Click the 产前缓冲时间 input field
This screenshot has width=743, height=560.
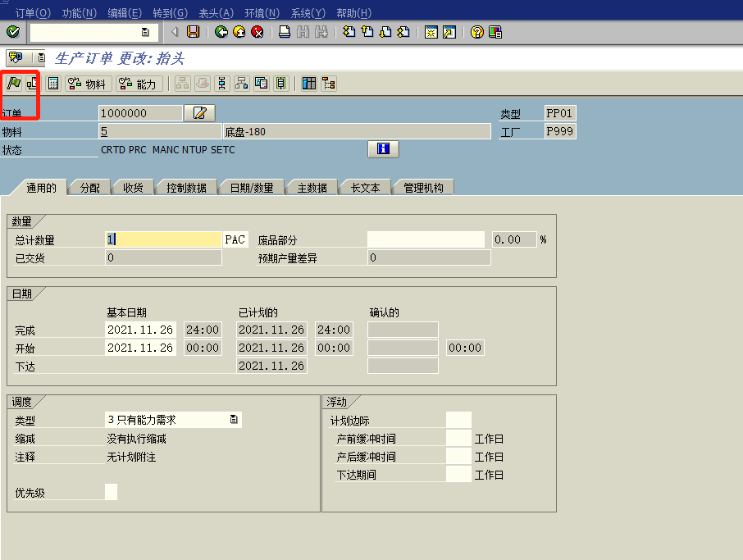[458, 438]
